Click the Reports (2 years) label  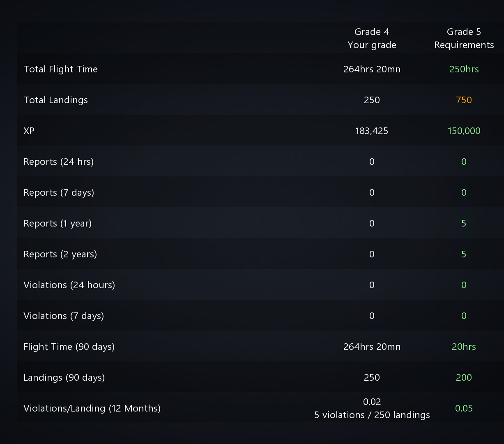click(x=60, y=254)
